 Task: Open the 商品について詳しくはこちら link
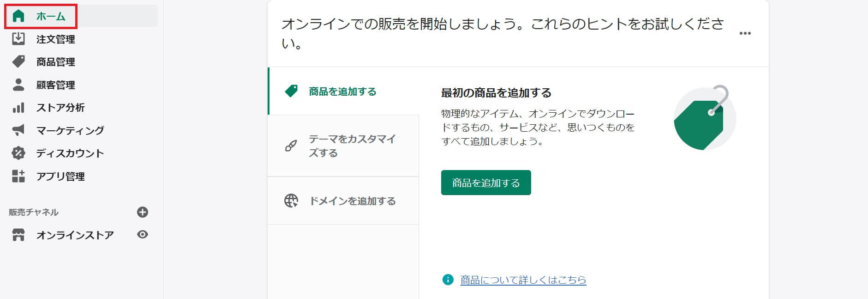(x=523, y=280)
